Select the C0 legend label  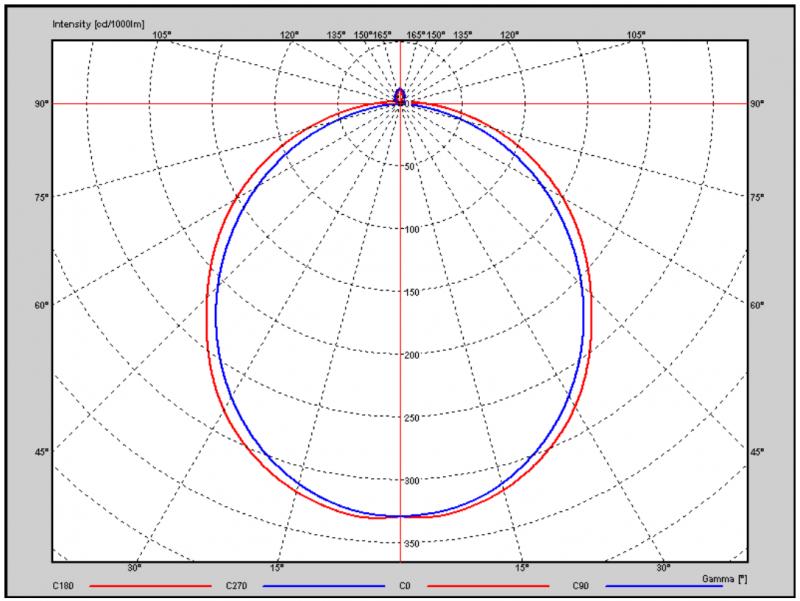click(405, 586)
